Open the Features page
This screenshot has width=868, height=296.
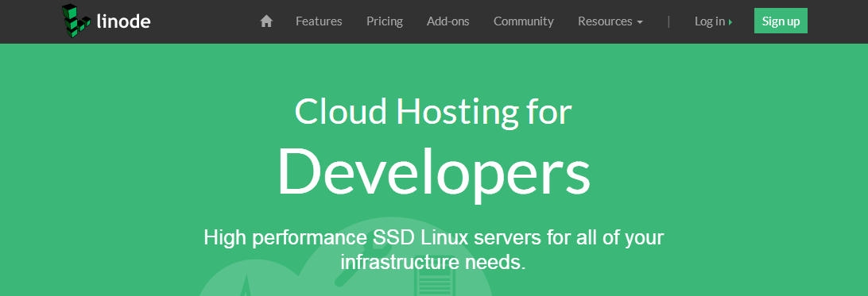(319, 21)
